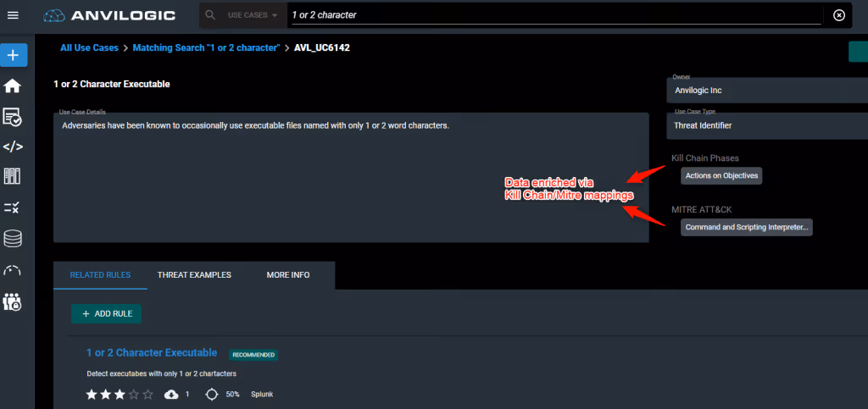Click the Use Case Details text area

[x=351, y=178]
